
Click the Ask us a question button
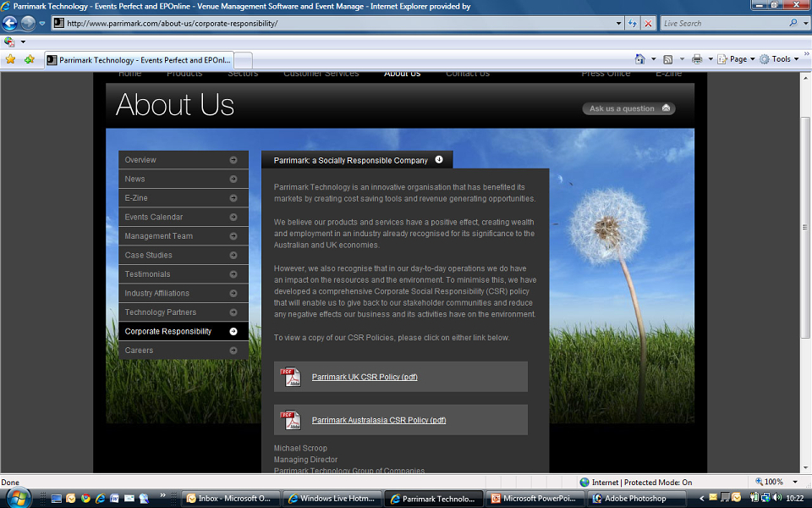(x=628, y=108)
